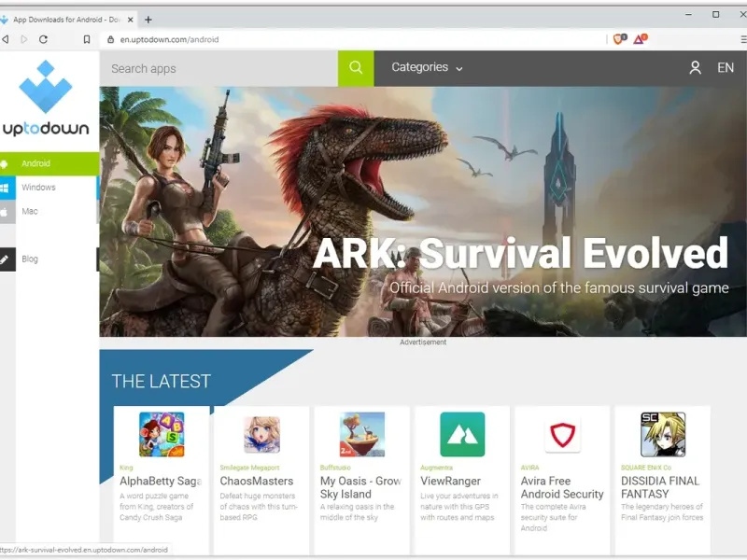Open the Brave Shields lion icon
Screen dimensions: 747x560
[620, 39]
